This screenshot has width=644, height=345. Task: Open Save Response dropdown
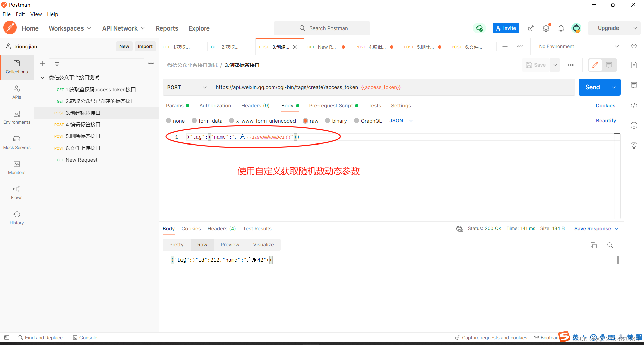596,229
